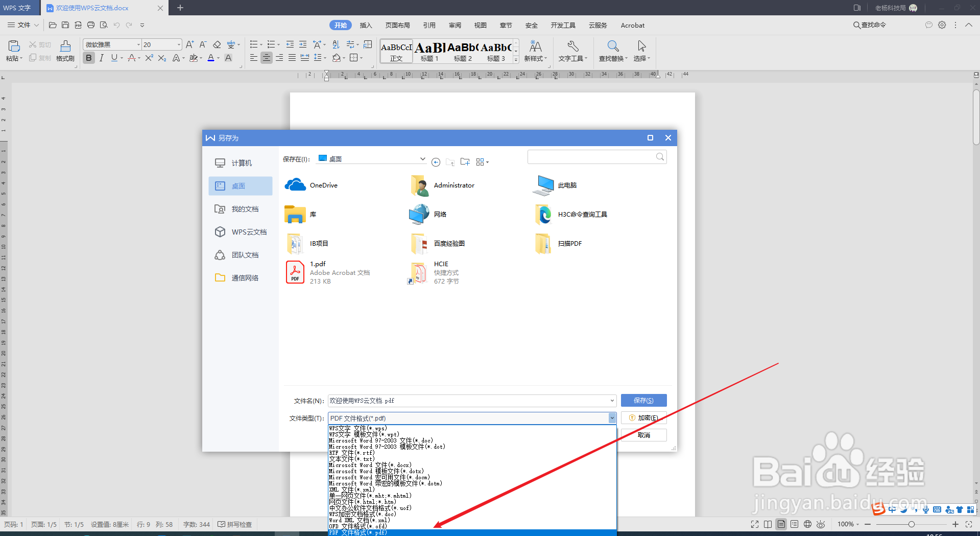The height and width of the screenshot is (536, 980).
Task: Click the print icon in the quick toolbar
Action: click(91, 25)
